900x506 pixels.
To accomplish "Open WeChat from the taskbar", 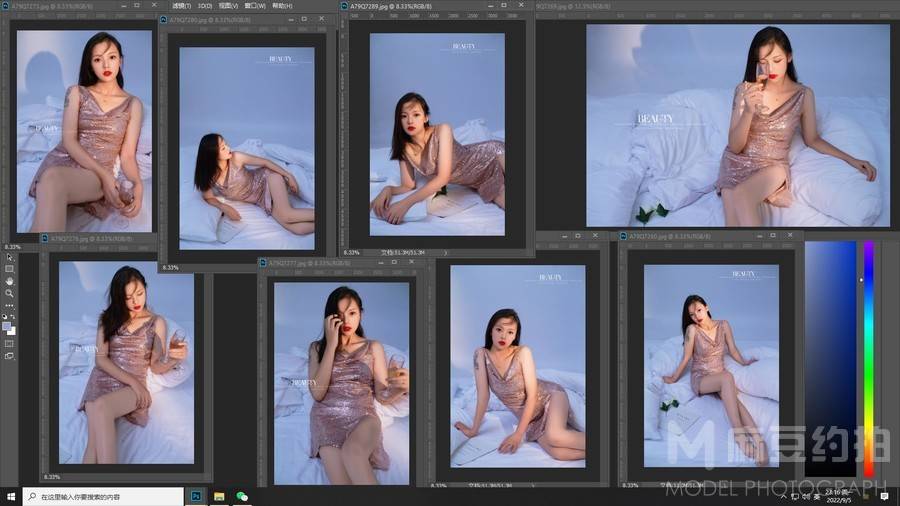I will (242, 496).
